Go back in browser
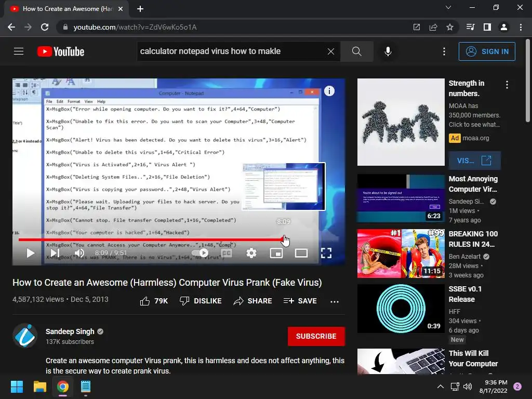This screenshot has width=532, height=399. click(11, 27)
